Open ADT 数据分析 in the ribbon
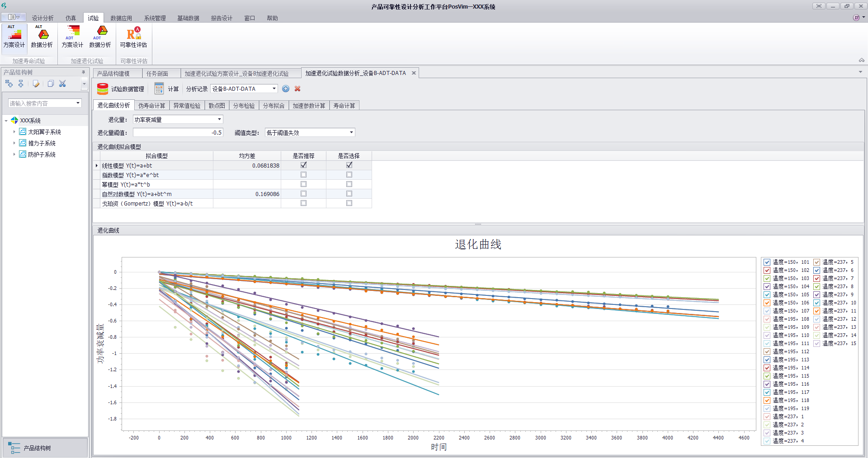 point(100,37)
